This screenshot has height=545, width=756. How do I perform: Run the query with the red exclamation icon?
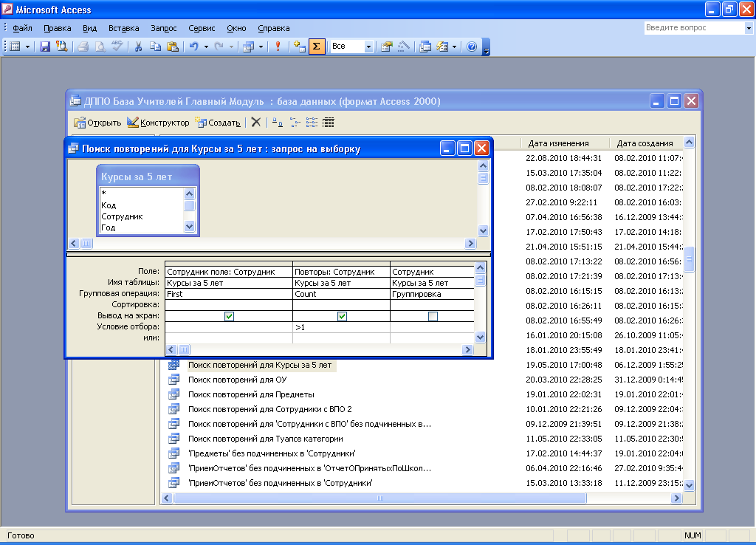pyautogui.click(x=278, y=47)
